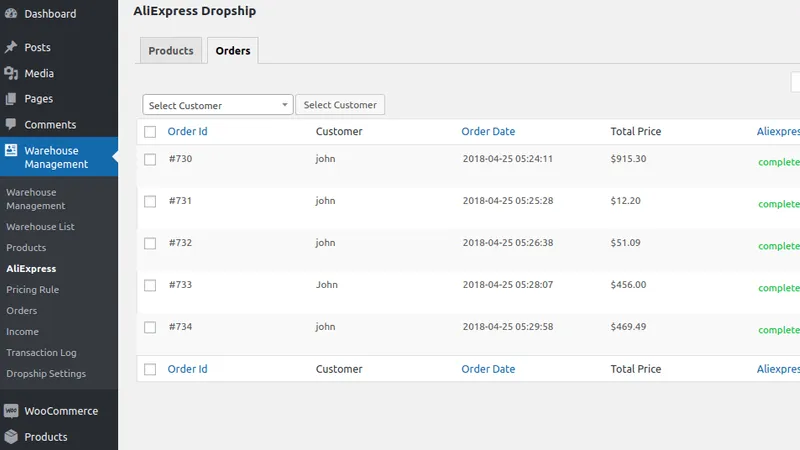Click the Warehouse Management menu icon
The height and width of the screenshot is (450, 800).
click(x=11, y=150)
